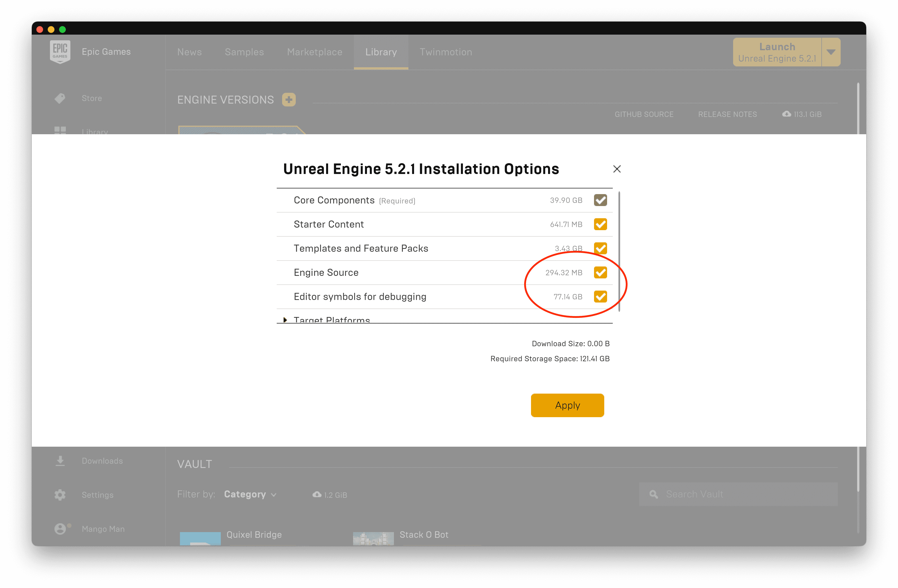This screenshot has width=898, height=588.
Task: Click the Quixel Bridge thumbnail
Action: point(200,538)
